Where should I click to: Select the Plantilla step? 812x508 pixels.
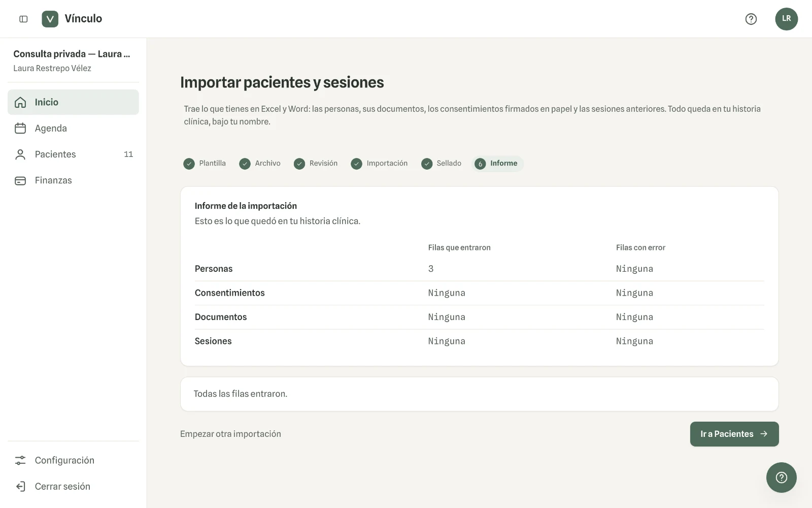pyautogui.click(x=205, y=163)
